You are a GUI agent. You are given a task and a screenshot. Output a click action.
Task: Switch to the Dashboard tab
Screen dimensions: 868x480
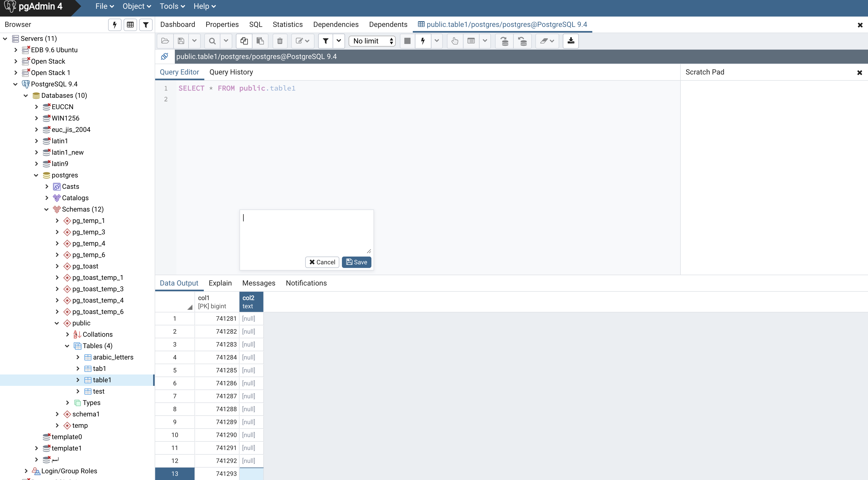point(178,25)
